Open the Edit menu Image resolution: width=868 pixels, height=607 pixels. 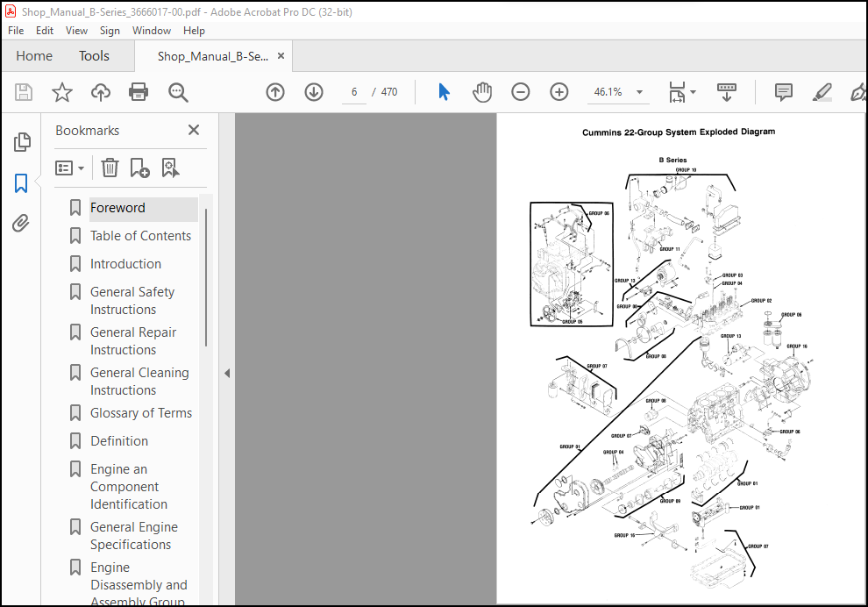point(45,31)
